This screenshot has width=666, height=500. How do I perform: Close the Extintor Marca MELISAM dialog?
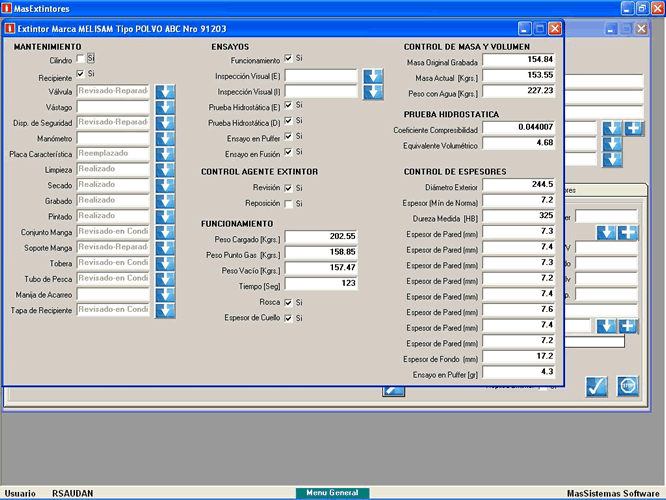point(555,29)
